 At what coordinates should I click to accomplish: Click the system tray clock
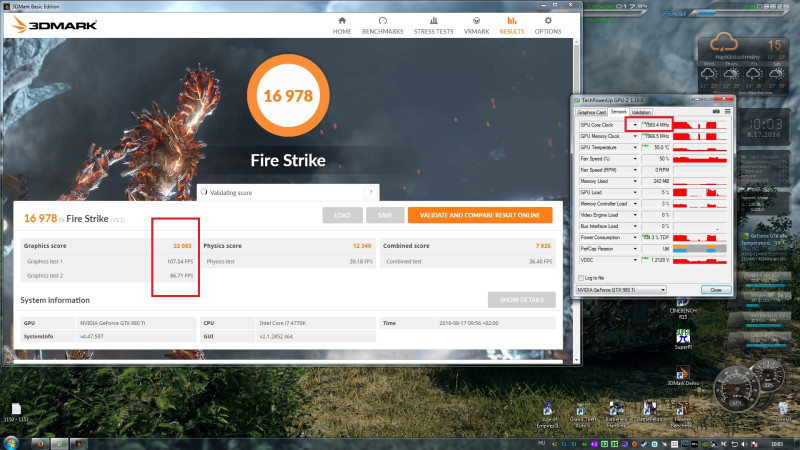(x=777, y=444)
